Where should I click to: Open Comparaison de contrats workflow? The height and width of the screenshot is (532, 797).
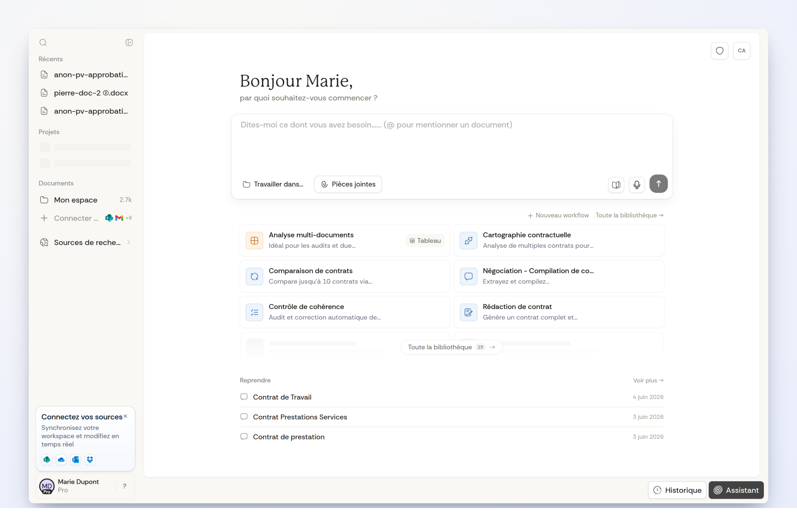[345, 276]
